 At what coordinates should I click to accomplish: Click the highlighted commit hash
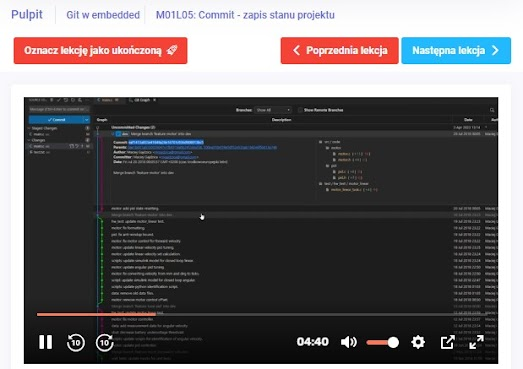click(166, 142)
